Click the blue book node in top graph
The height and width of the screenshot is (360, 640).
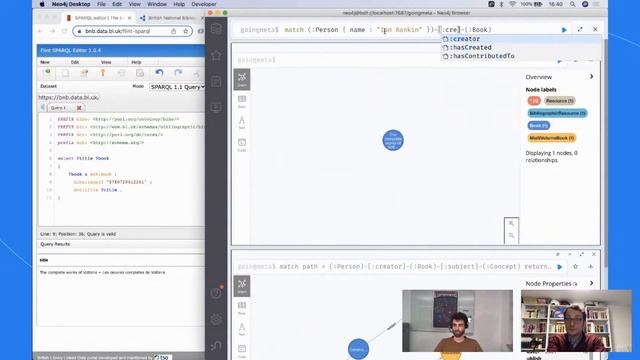pyautogui.click(x=393, y=140)
